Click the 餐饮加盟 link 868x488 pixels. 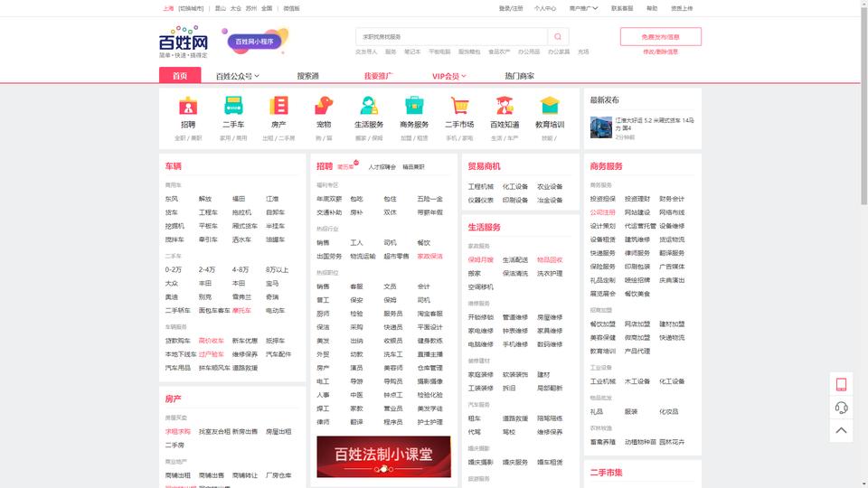(x=602, y=324)
